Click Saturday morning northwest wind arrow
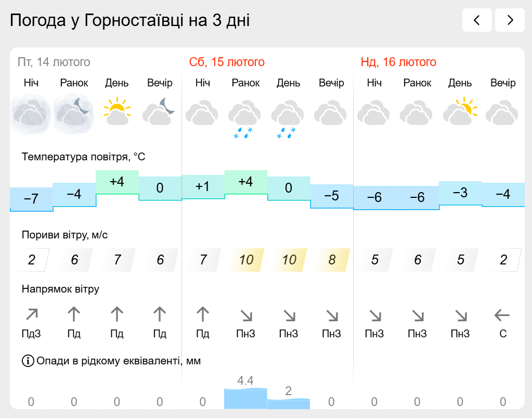The width and height of the screenshot is (532, 418). coord(246,316)
